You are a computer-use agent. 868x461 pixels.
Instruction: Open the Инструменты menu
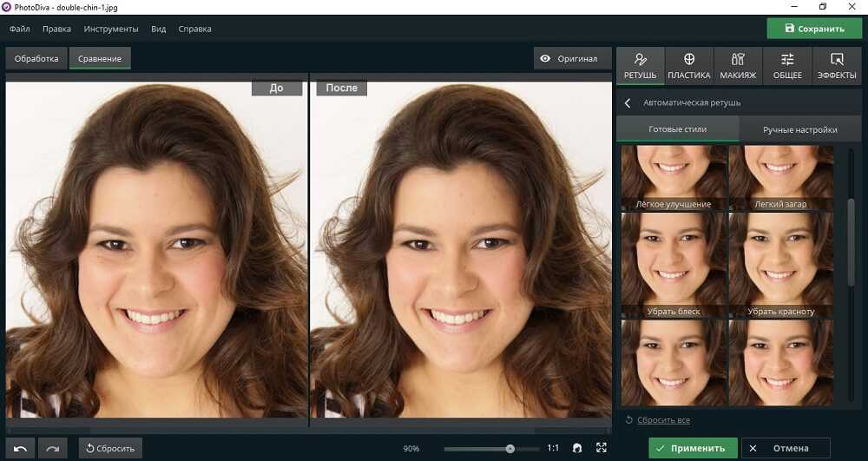pos(111,29)
